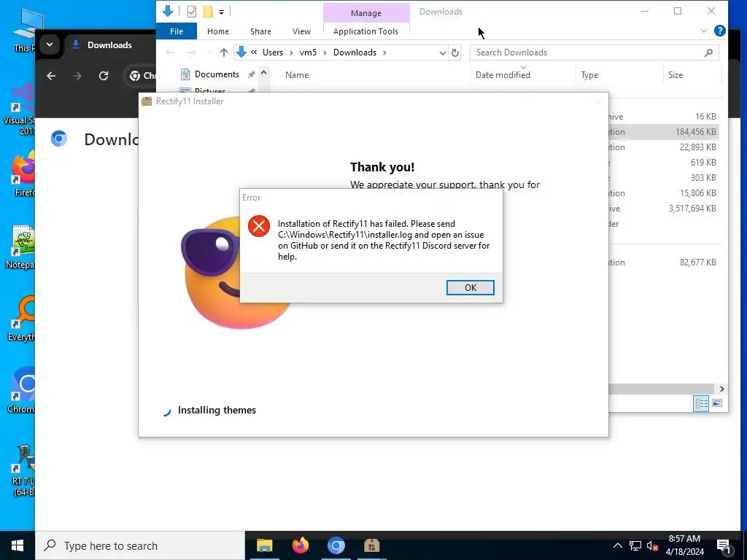Image resolution: width=747 pixels, height=560 pixels.
Task: Click the horizontal scrollbar right arrow
Action: click(x=721, y=389)
